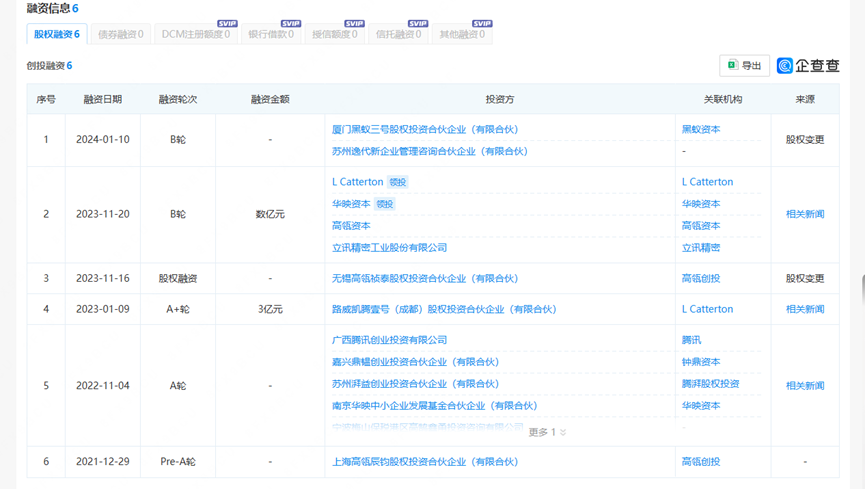The height and width of the screenshot is (489, 865).
Task: Open the 华映资本 investor link with 领投 tag
Action: (x=351, y=204)
